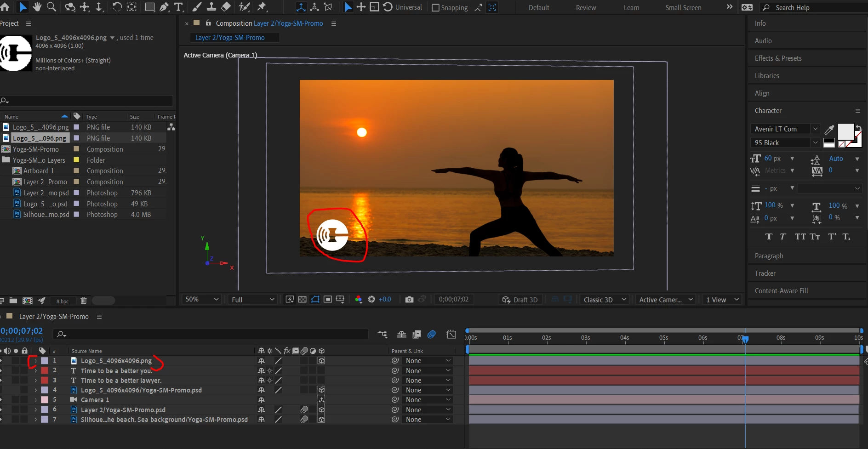Select the Zoom magnifier tool

click(x=51, y=7)
